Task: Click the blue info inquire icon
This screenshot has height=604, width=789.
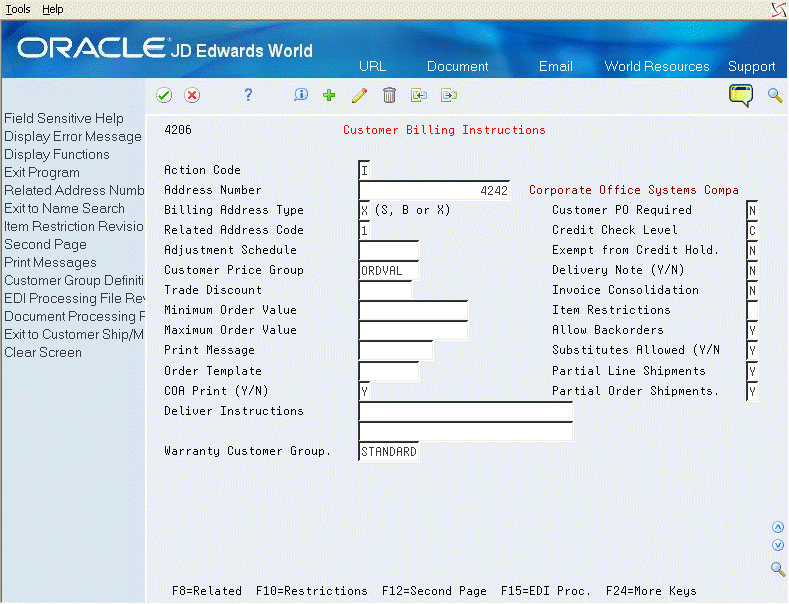Action: pos(301,95)
